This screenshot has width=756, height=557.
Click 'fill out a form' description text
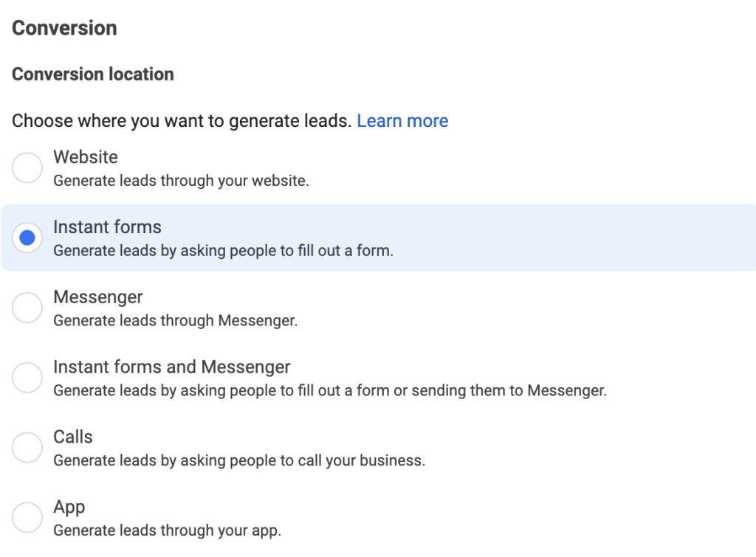click(x=346, y=251)
